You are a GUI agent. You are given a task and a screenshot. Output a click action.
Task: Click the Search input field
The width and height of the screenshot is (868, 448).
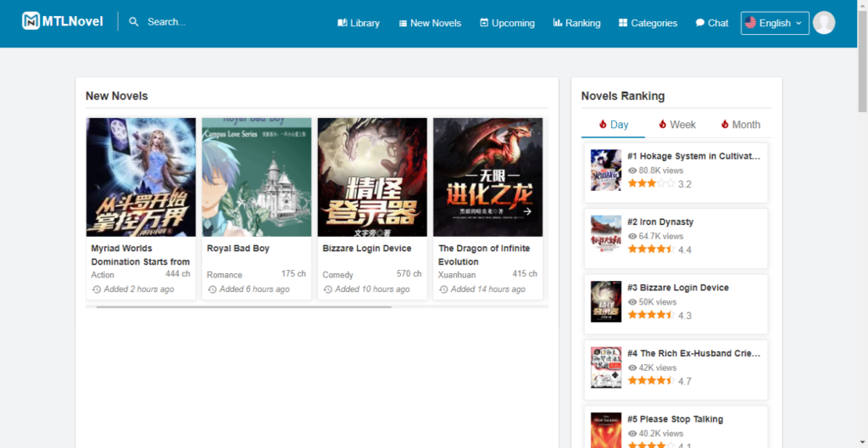click(166, 21)
